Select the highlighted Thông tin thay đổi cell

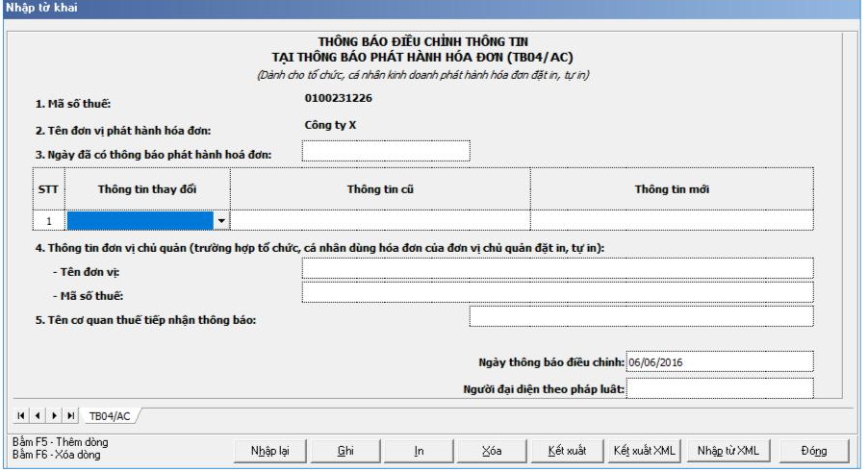[140, 220]
